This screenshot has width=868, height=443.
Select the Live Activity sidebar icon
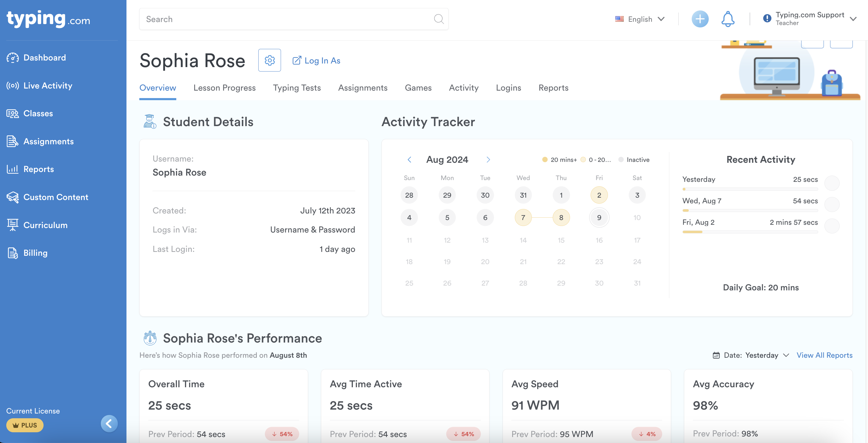[x=13, y=86]
